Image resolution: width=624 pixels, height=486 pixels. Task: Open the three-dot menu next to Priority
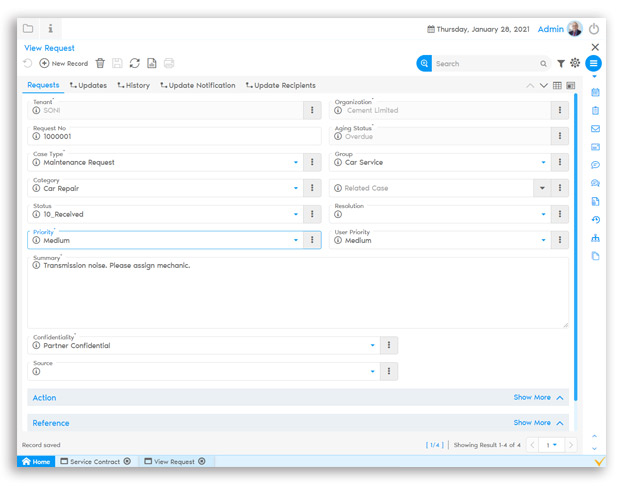pyautogui.click(x=312, y=240)
